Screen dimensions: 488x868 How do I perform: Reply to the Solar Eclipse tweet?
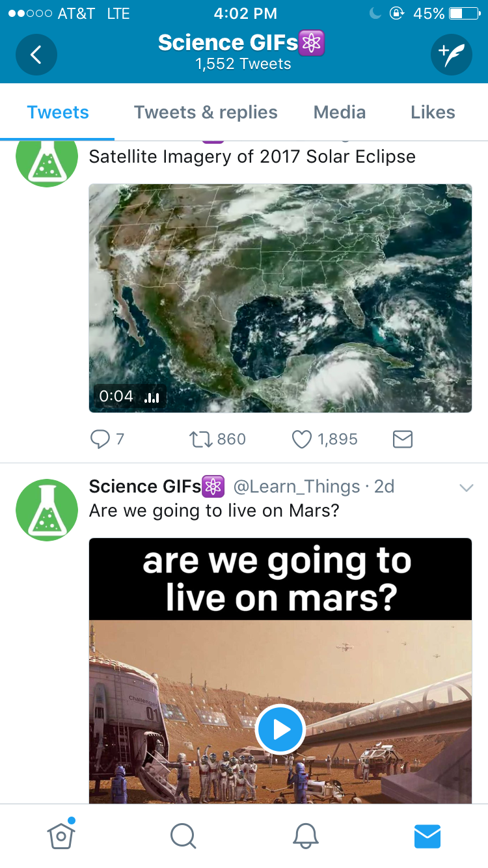tap(100, 440)
